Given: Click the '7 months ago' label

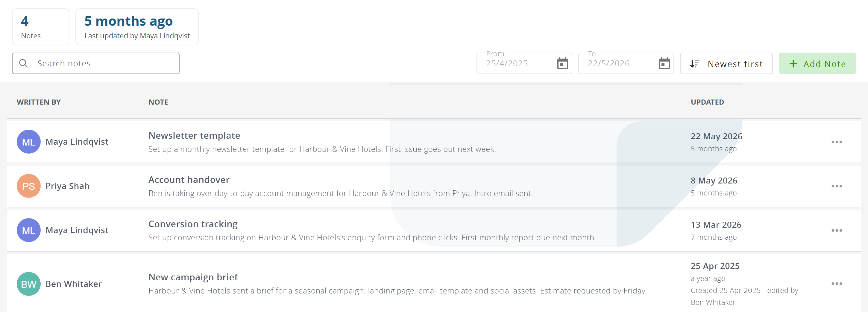Looking at the screenshot, I should pos(714,237).
